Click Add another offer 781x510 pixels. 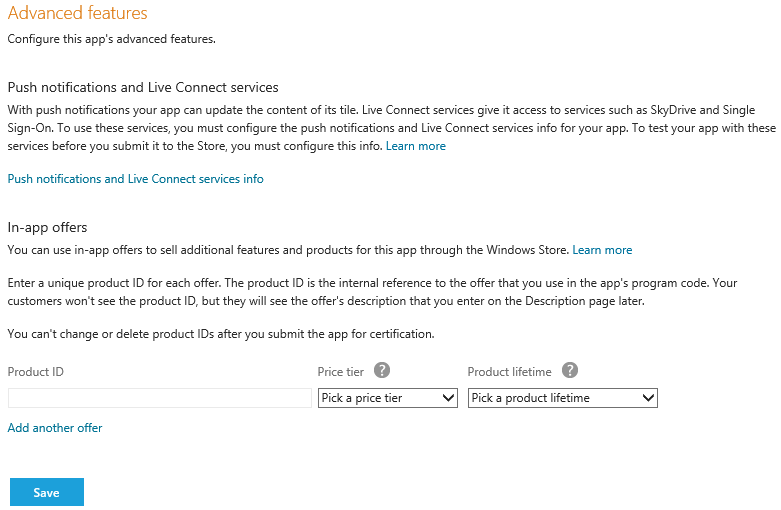(55, 428)
